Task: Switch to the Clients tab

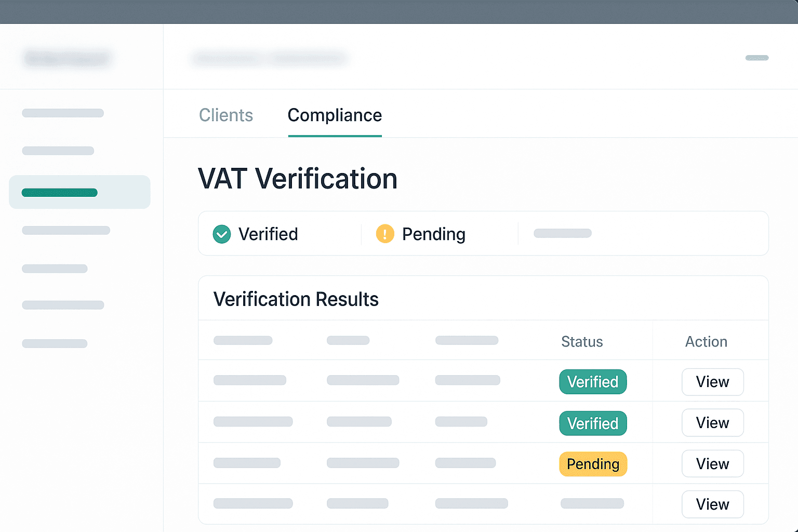Action: 226,115
